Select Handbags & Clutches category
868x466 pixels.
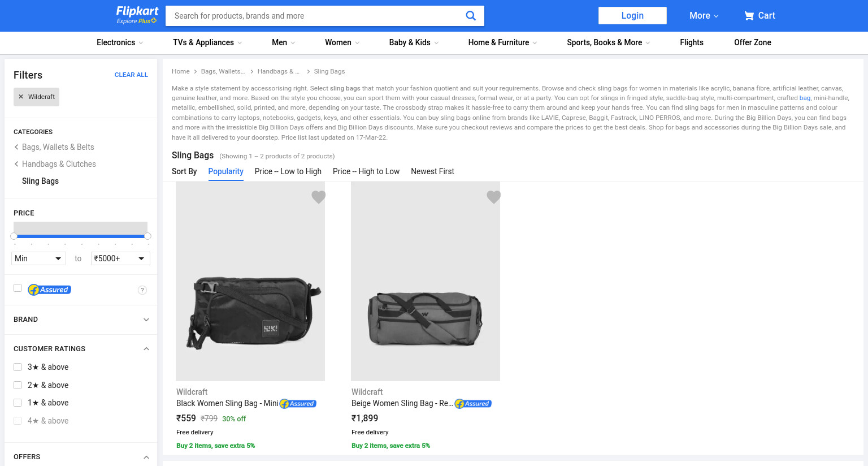click(x=59, y=164)
